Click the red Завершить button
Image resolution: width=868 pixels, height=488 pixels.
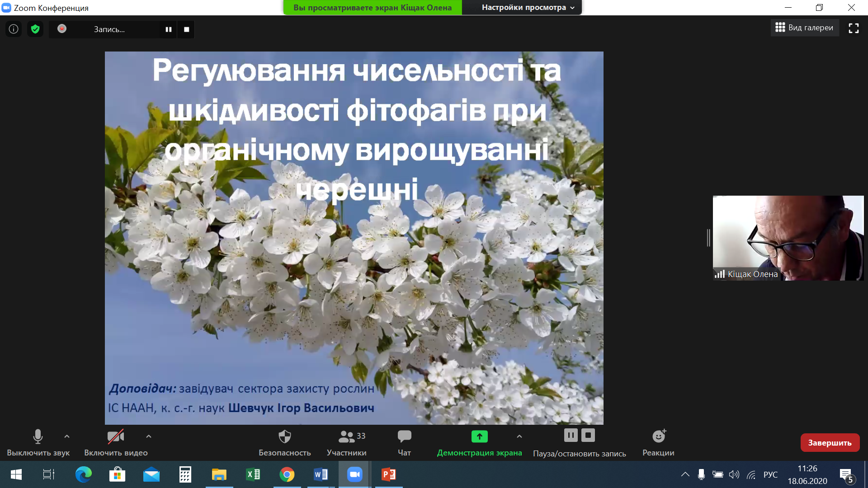click(830, 443)
